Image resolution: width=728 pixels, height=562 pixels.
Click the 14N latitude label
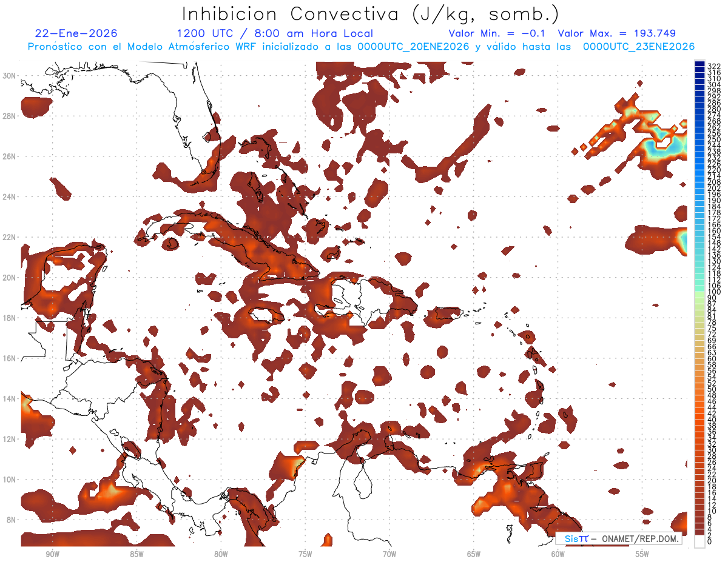(x=10, y=399)
